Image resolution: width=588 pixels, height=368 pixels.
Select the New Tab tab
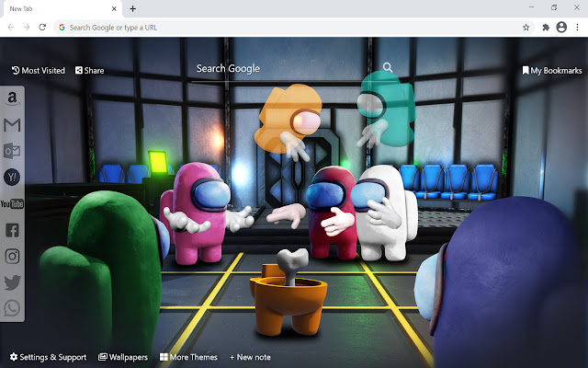pos(62,8)
